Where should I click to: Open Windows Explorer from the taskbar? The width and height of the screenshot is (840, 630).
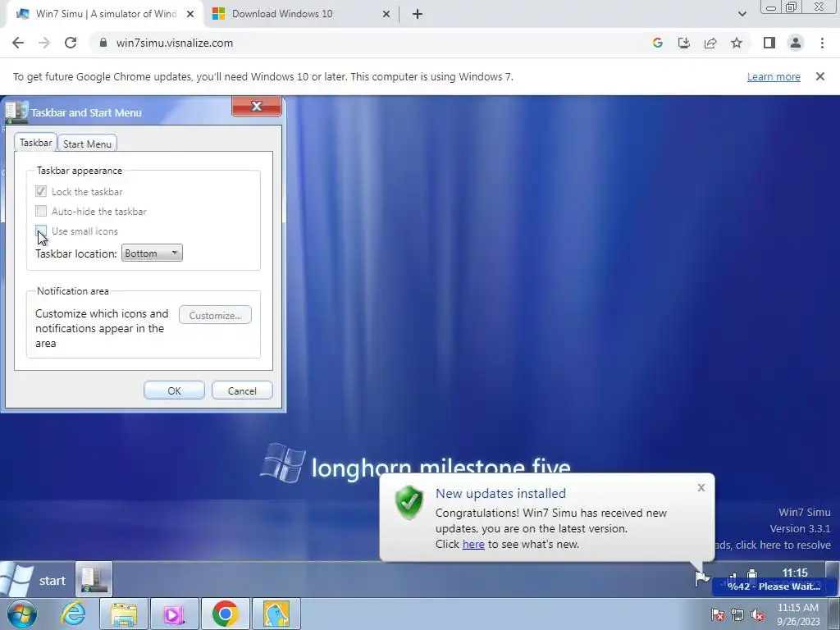[124, 614]
